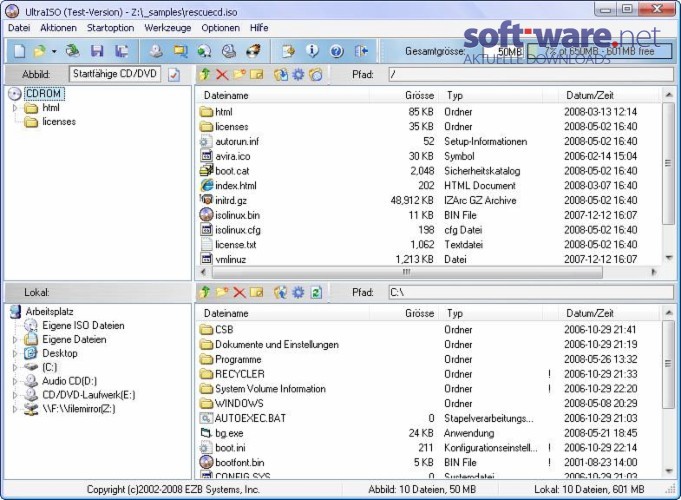
Task: Click the blue gear icon in local pane toolbar
Action: click(x=298, y=292)
